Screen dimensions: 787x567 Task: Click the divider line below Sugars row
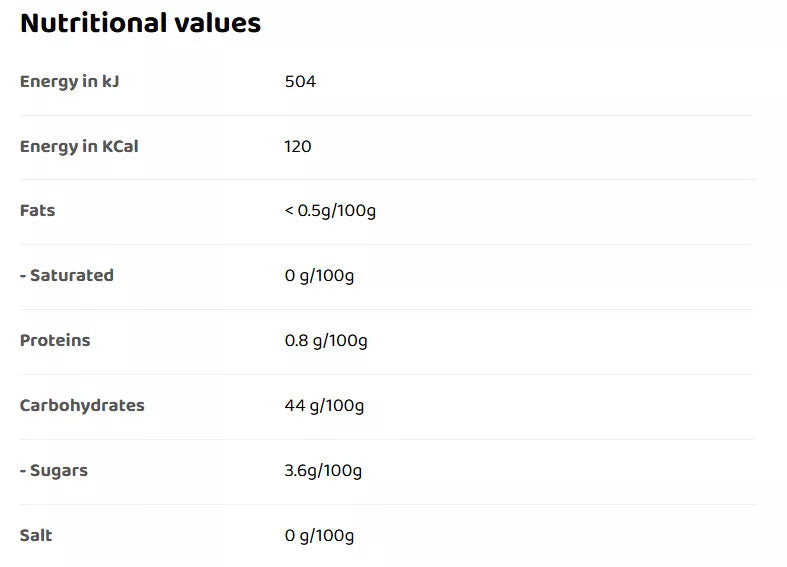pyautogui.click(x=387, y=504)
